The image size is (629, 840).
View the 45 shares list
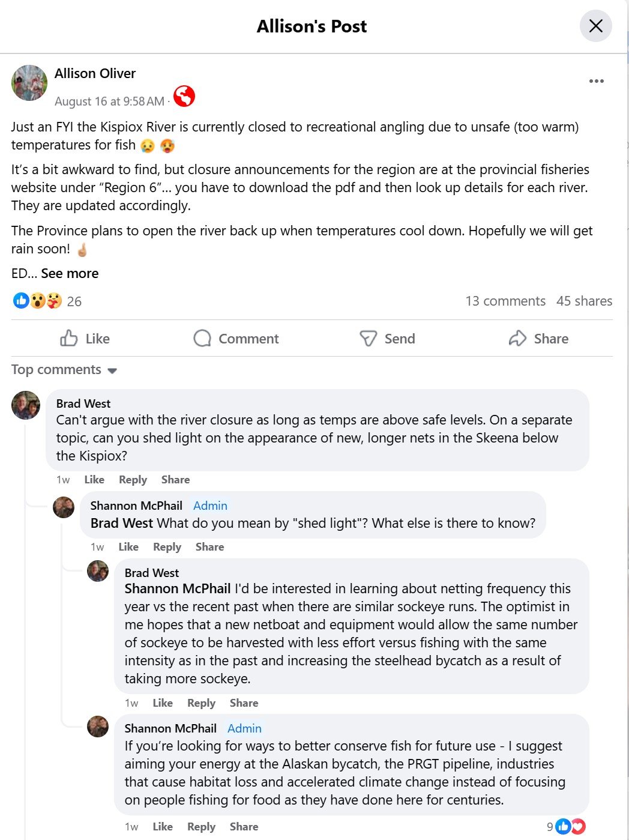coord(584,301)
